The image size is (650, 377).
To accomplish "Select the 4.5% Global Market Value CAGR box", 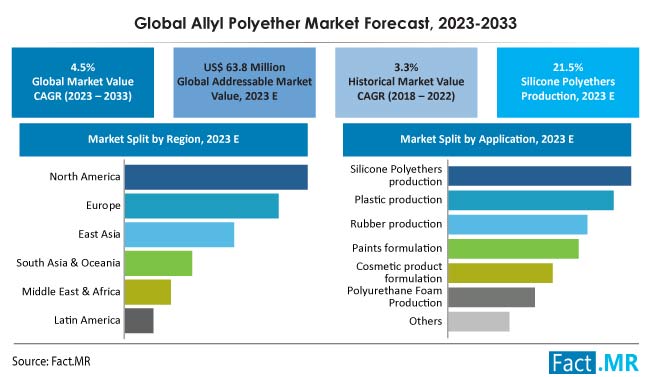I will [83, 82].
